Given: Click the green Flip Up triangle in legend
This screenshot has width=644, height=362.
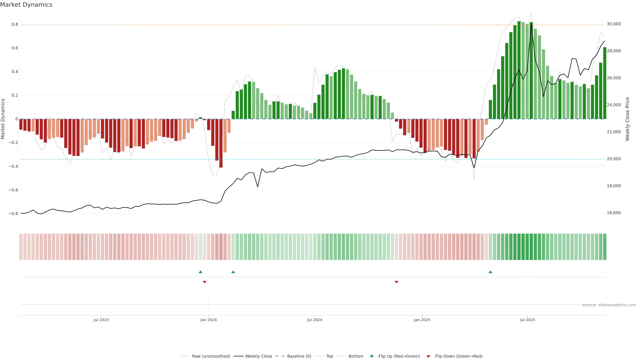Looking at the screenshot, I should [x=372, y=356].
